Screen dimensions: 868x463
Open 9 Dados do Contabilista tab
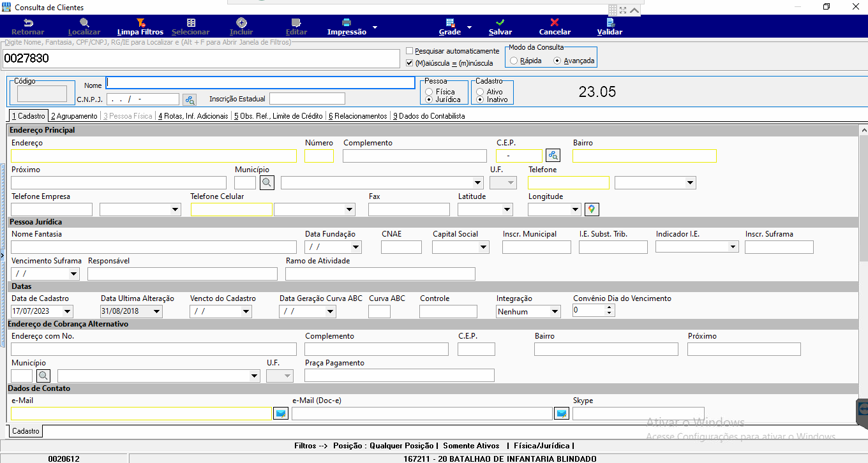click(429, 116)
